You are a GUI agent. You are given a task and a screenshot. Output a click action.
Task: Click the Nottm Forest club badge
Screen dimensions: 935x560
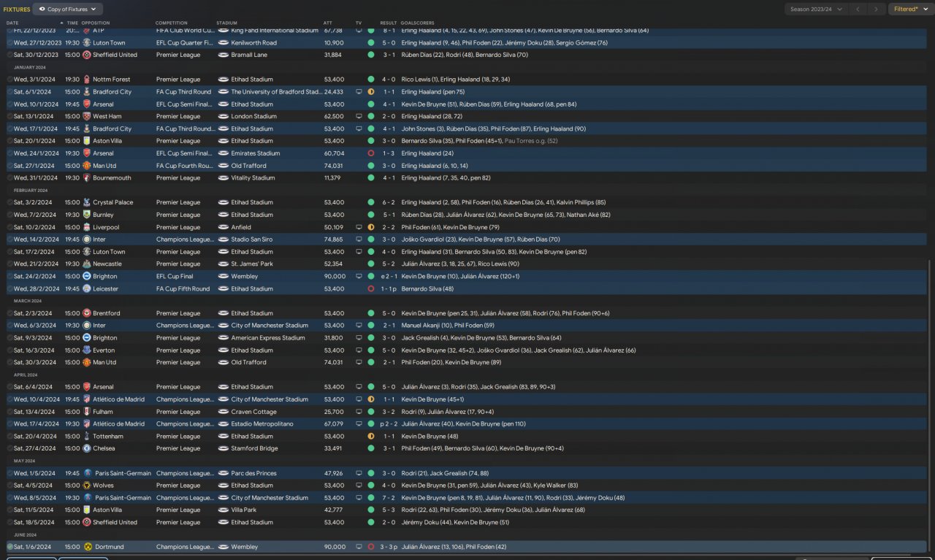(x=87, y=80)
